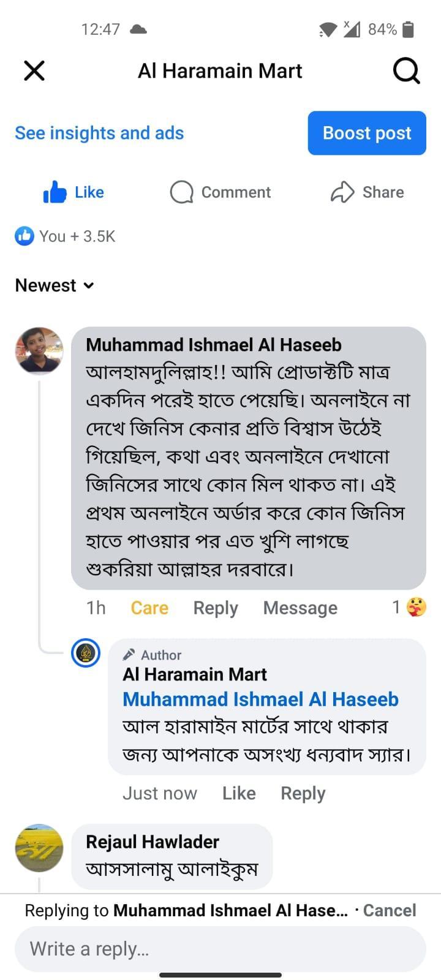Focus the 'Write a reply…' input field

[x=221, y=949]
